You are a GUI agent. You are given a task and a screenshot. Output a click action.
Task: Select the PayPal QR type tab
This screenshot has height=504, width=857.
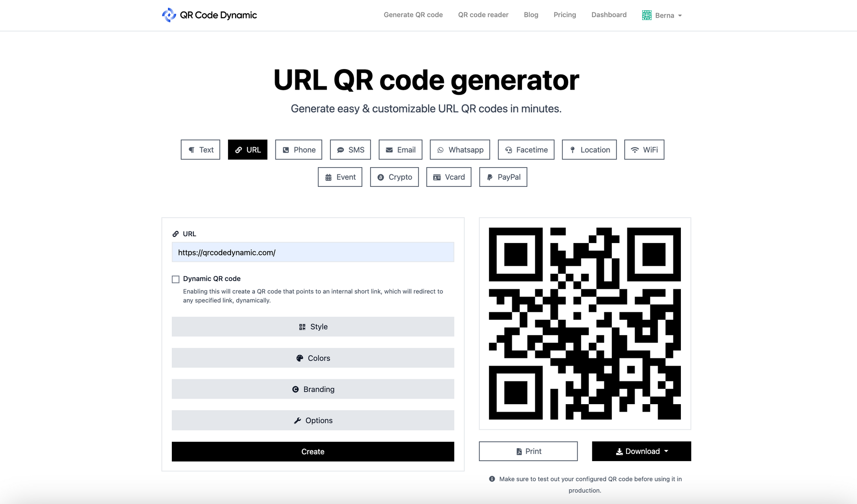[503, 177]
